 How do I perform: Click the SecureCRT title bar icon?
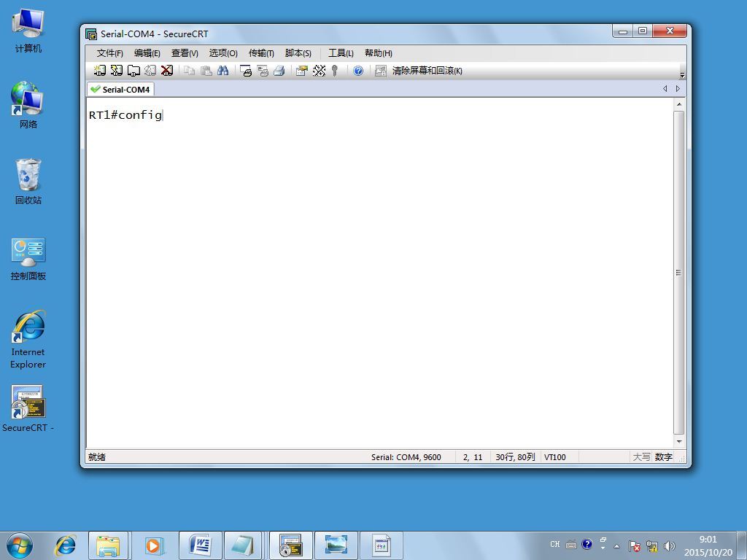coord(91,34)
